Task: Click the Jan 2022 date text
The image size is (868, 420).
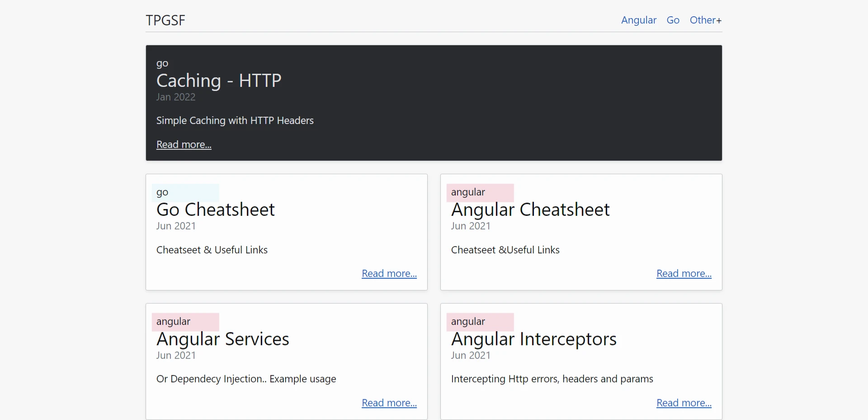Action: (176, 97)
